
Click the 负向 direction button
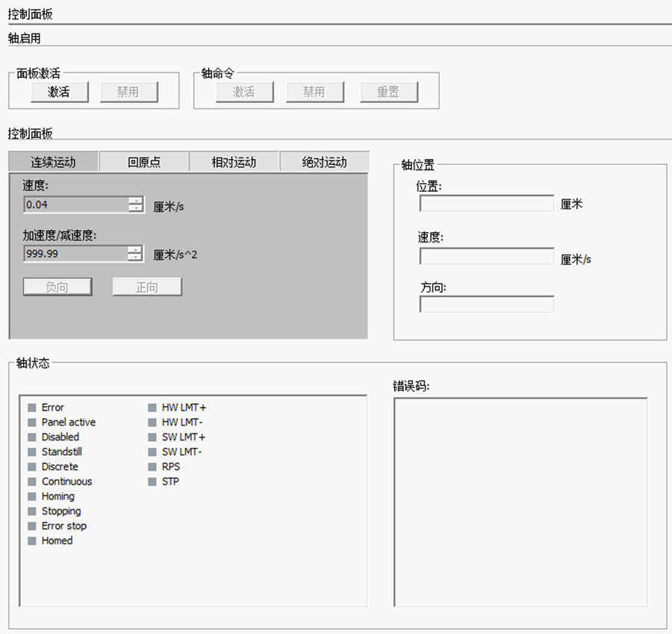57,288
